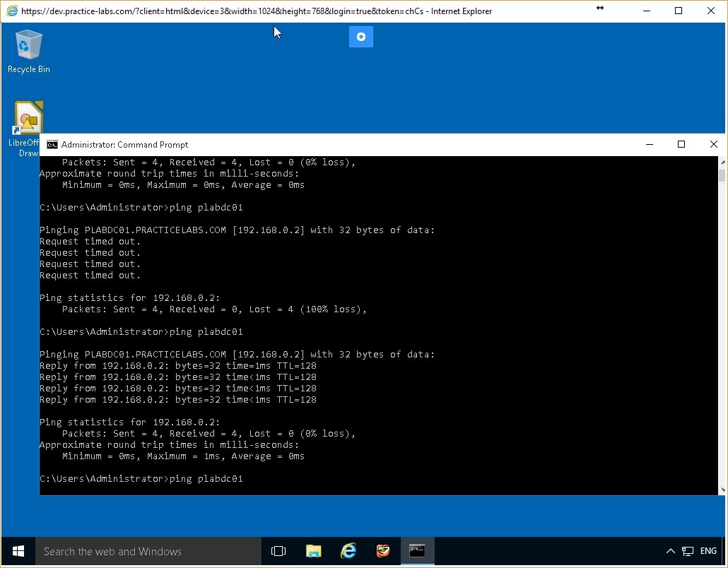728x568 pixels.
Task: Launch LibreOffice Draw from the desktop
Action: [27, 117]
